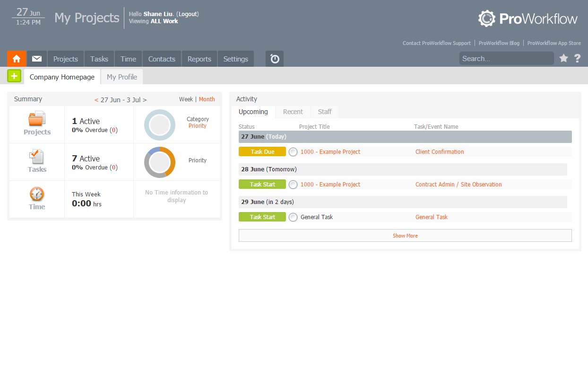Open the home icon in the navigation bar

tap(17, 59)
